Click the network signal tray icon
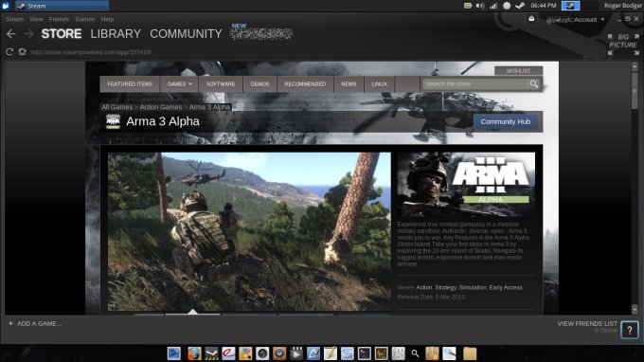The image size is (644, 362). click(493, 6)
